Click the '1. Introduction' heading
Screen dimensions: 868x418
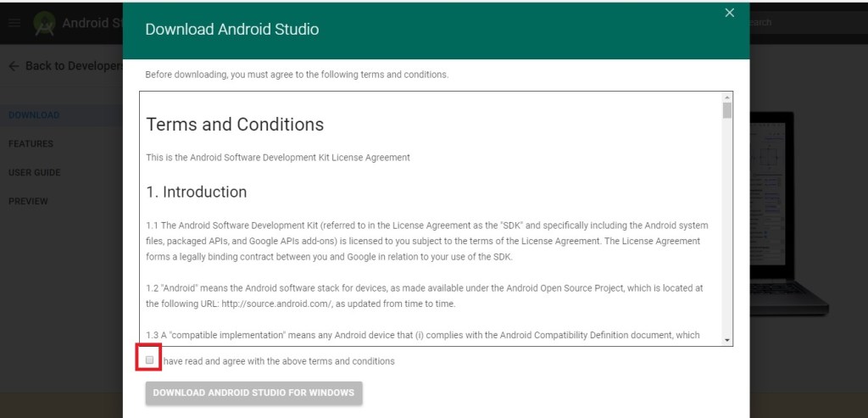click(197, 192)
